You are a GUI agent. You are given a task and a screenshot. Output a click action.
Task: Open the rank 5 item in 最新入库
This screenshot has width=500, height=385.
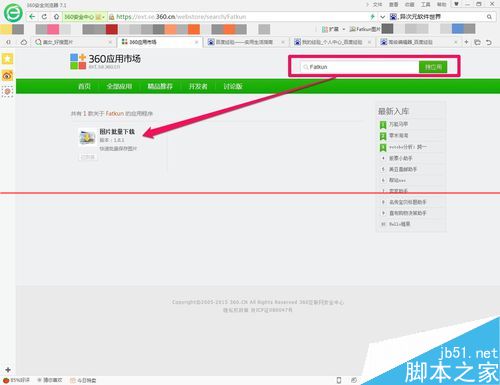[x=403, y=169]
